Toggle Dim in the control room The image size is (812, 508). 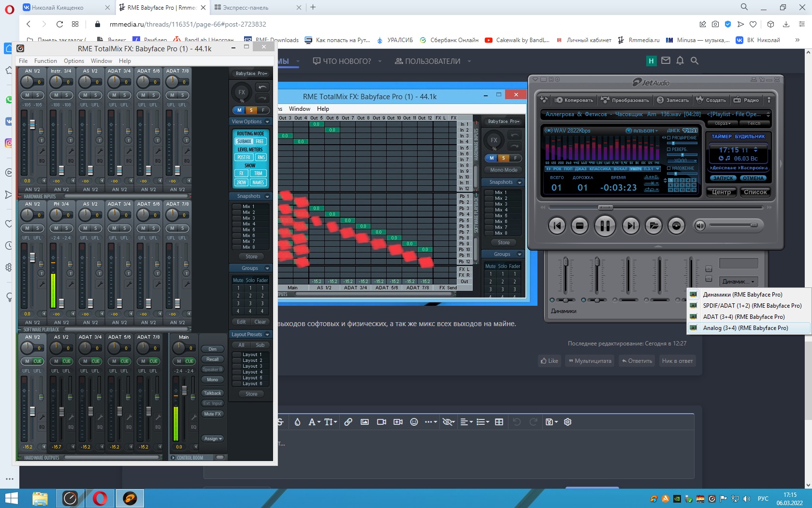click(213, 349)
